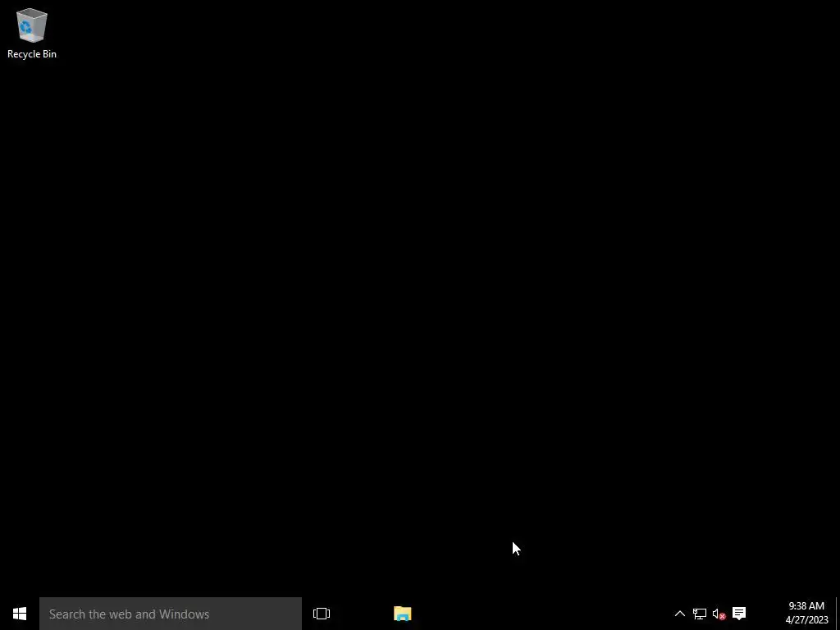The height and width of the screenshot is (630, 840).
Task: Show hidden system tray icons
Action: [x=680, y=614]
